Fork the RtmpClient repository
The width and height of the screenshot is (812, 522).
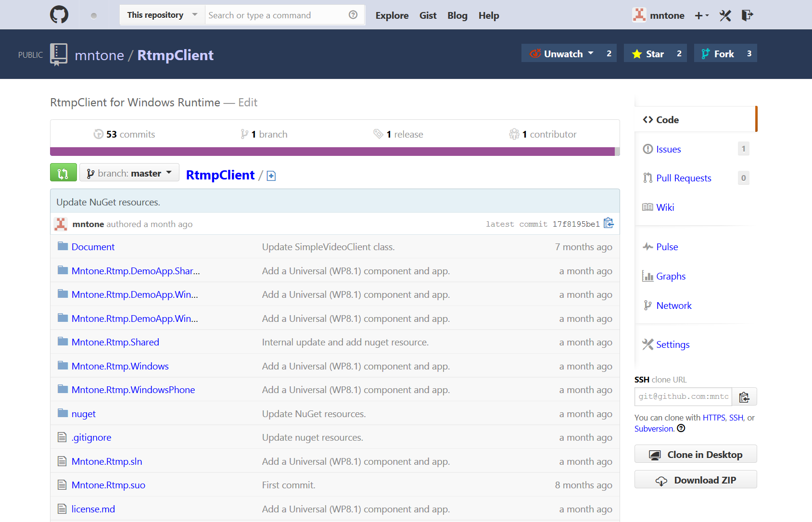click(718, 53)
